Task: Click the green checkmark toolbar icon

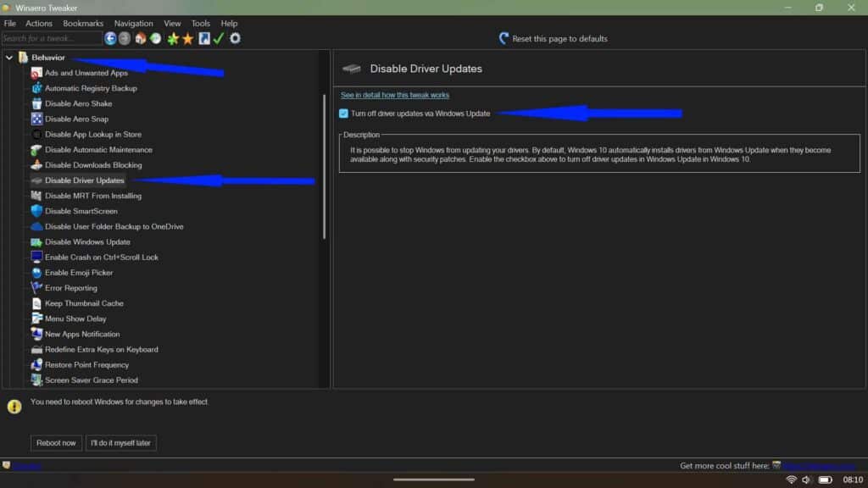Action: point(219,38)
